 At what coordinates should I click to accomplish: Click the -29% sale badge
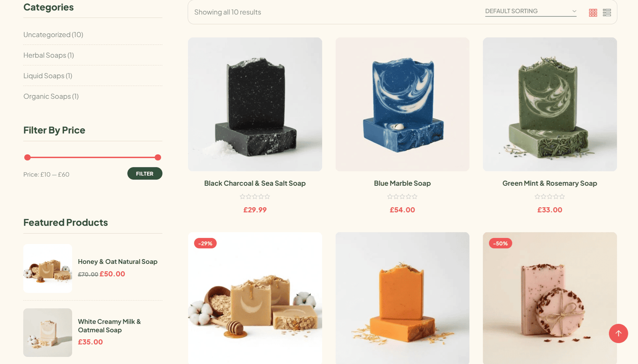pyautogui.click(x=205, y=243)
